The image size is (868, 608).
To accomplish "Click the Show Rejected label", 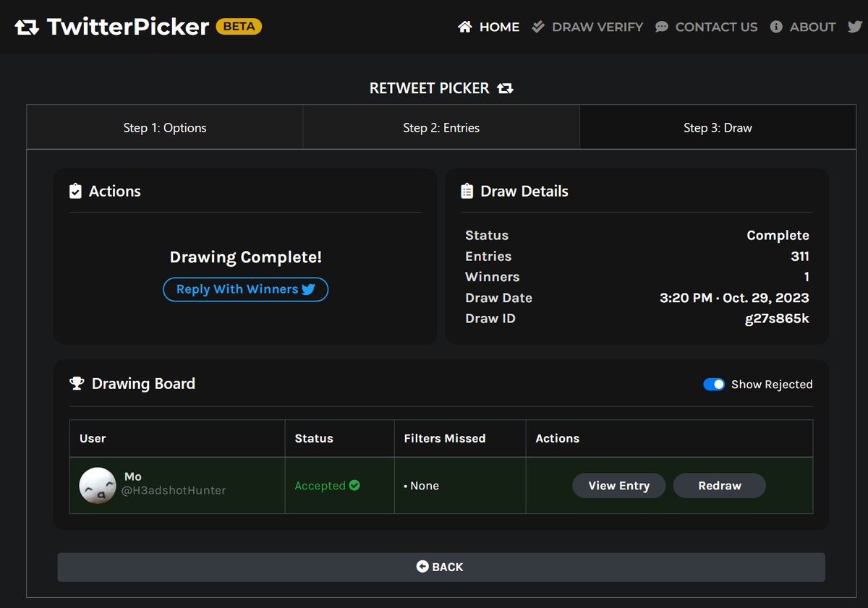I will [x=772, y=385].
